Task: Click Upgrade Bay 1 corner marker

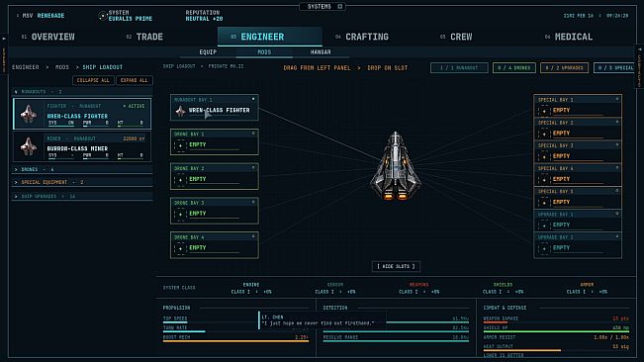Action: coord(617,214)
